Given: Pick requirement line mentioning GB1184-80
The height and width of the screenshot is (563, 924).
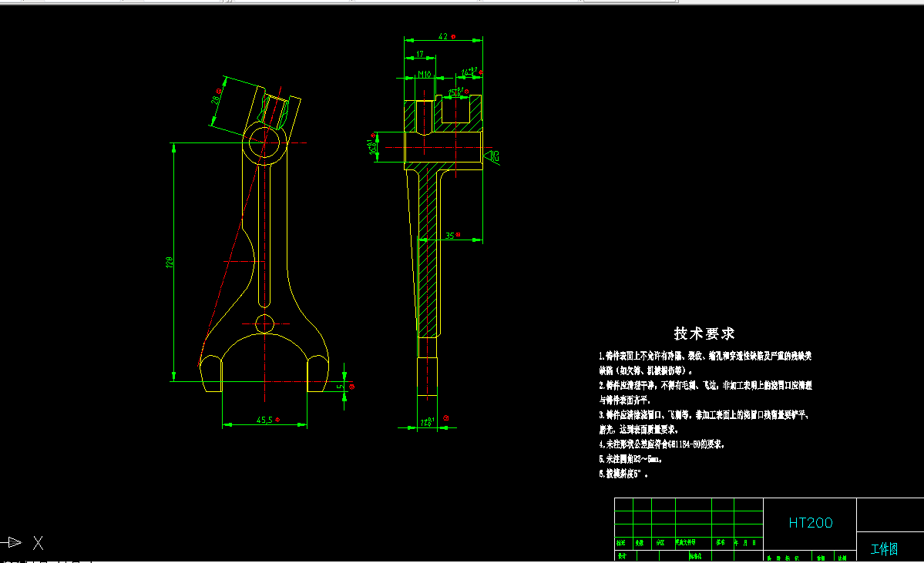Looking at the screenshot, I should tap(661, 444).
